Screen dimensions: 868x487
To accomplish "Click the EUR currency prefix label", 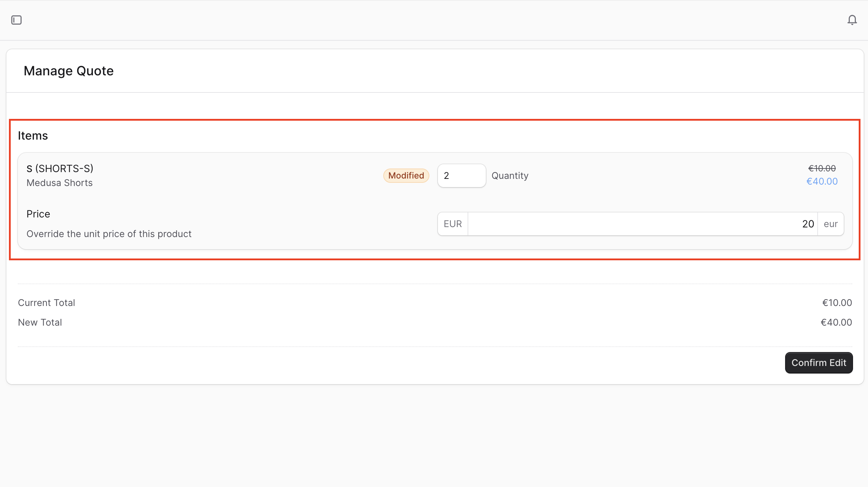I will (x=452, y=224).
